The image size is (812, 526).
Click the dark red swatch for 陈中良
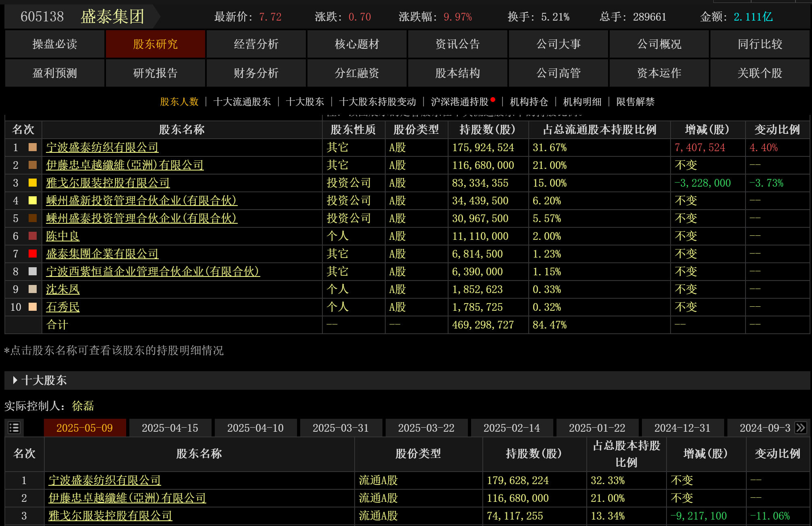(33, 236)
